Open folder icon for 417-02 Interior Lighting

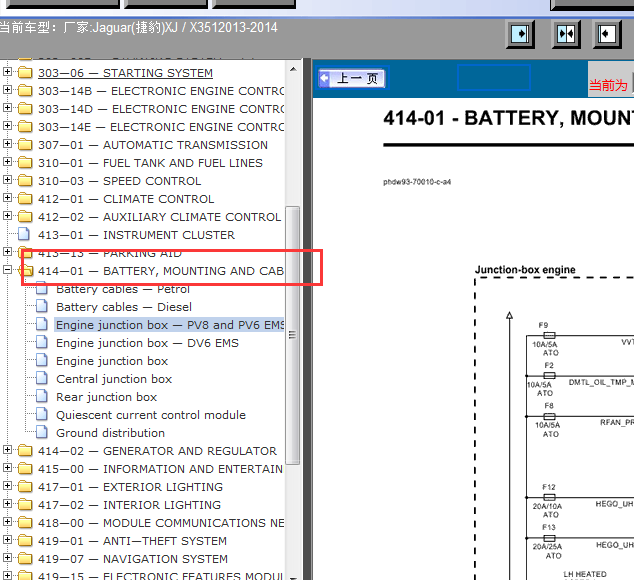pyautogui.click(x=25, y=504)
